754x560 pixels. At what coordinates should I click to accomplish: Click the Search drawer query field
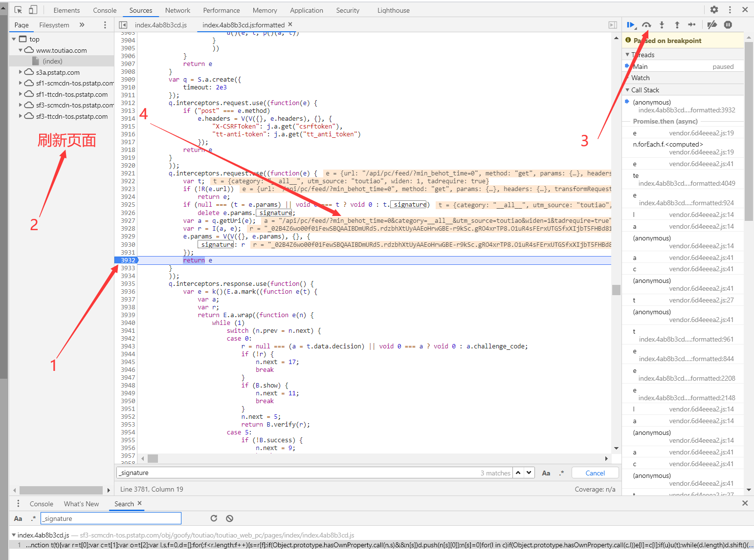[111, 518]
